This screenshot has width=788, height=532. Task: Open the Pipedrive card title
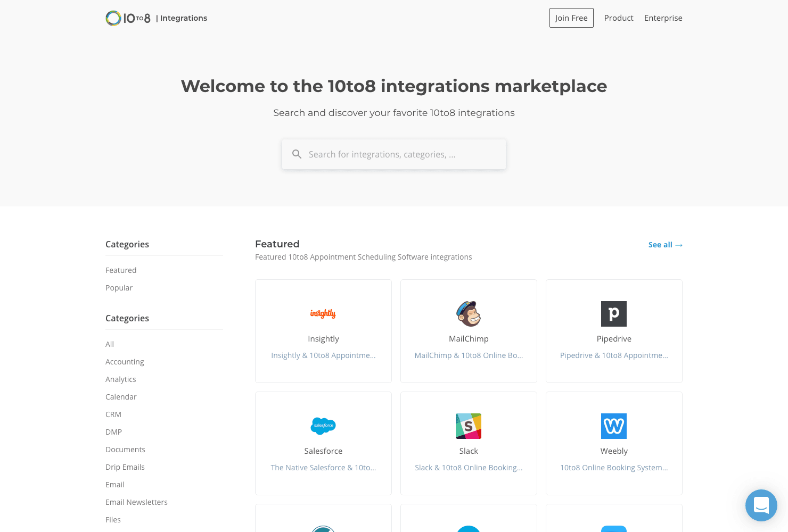click(614, 339)
